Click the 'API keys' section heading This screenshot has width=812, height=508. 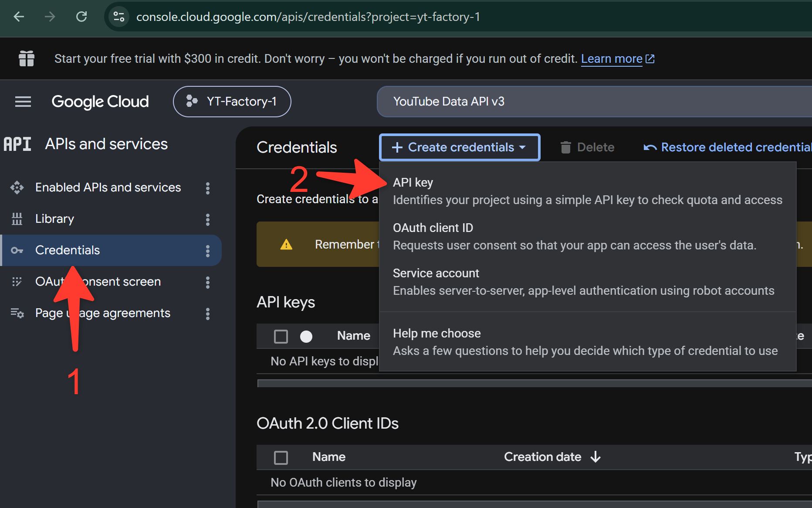point(286,302)
